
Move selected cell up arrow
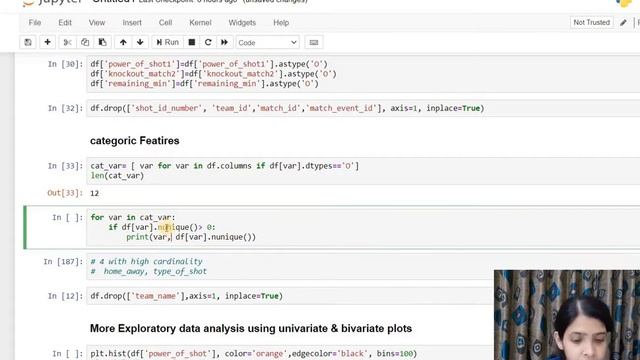[x=123, y=42]
